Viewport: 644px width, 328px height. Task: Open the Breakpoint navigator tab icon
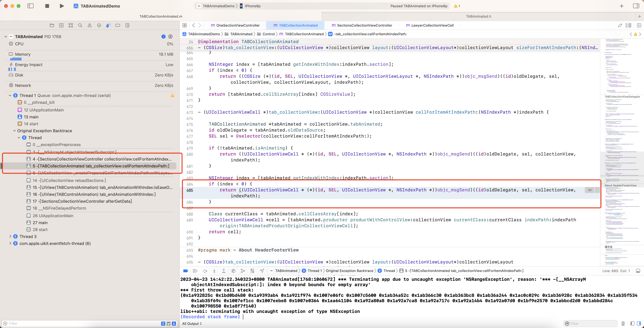coord(118,25)
